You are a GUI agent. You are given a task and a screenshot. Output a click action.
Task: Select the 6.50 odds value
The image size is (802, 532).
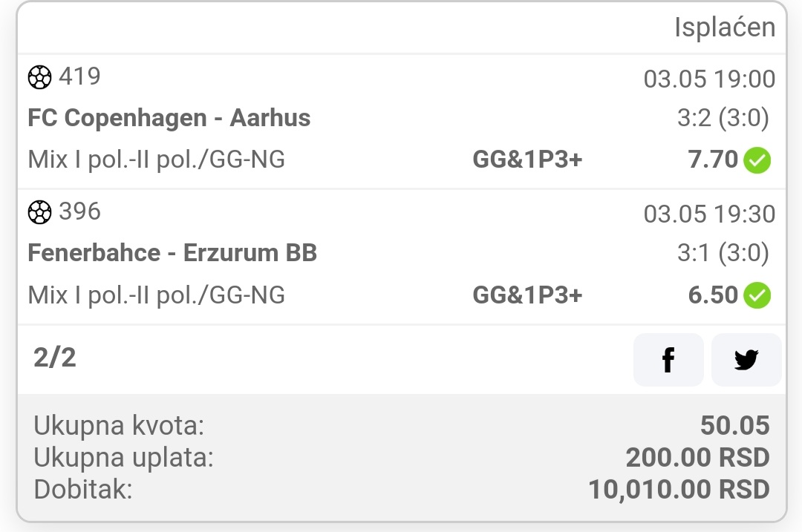pos(713,295)
